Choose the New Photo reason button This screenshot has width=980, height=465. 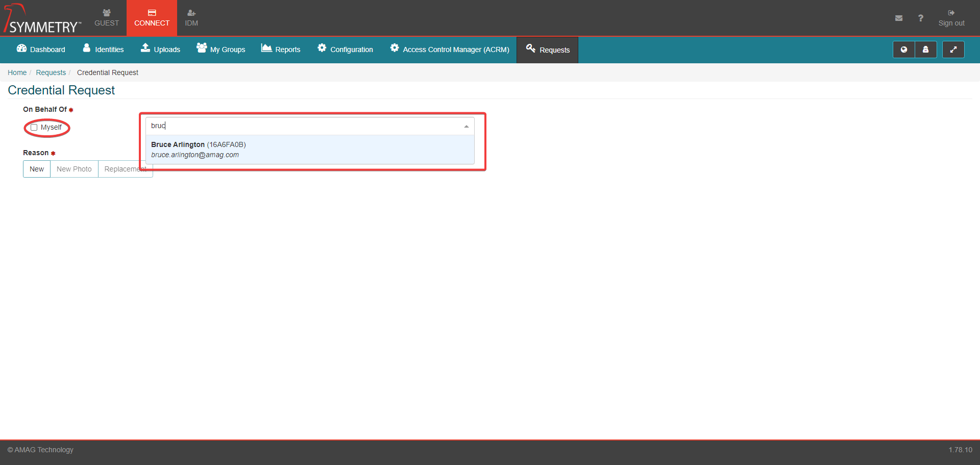click(x=74, y=169)
